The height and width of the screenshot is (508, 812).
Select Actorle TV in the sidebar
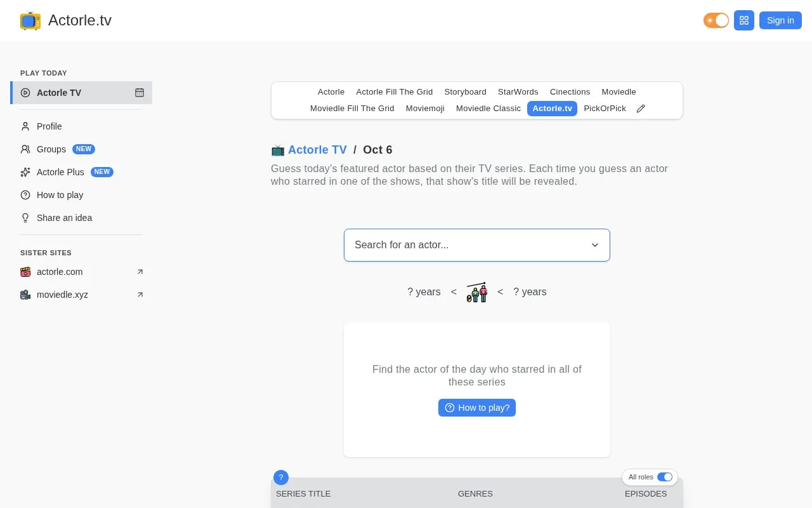coord(81,93)
